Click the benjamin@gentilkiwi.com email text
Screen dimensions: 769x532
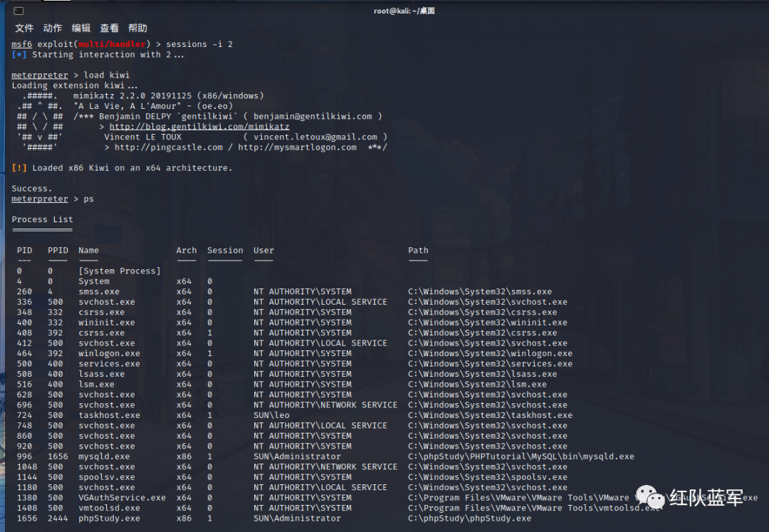pyautogui.click(x=313, y=116)
